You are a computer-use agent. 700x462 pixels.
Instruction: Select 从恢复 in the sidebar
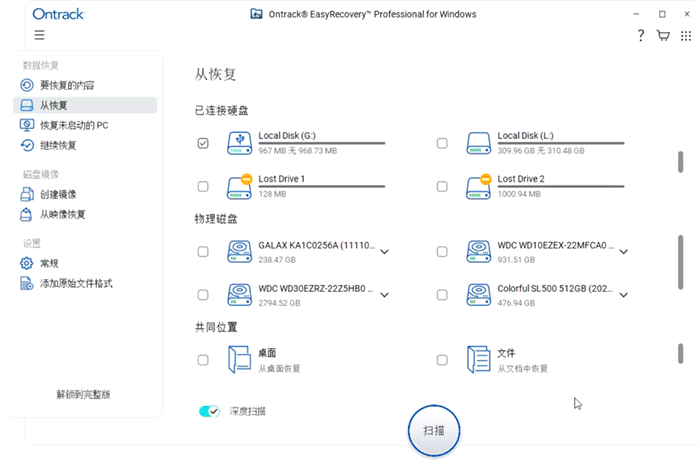pos(85,105)
